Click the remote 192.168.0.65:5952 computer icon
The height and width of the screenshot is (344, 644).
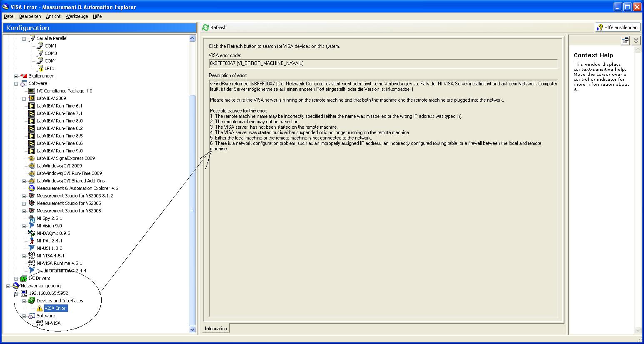(x=24, y=293)
